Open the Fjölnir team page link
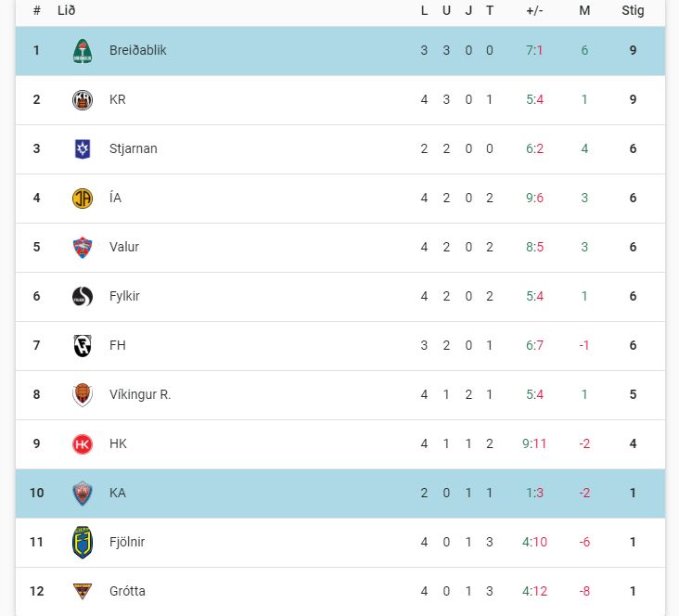Image resolution: width=679 pixels, height=616 pixels. (x=127, y=543)
